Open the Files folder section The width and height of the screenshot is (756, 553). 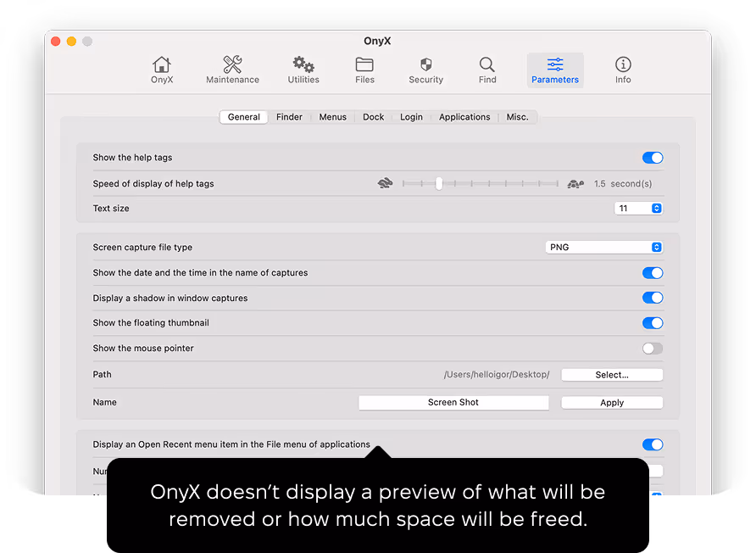click(364, 70)
